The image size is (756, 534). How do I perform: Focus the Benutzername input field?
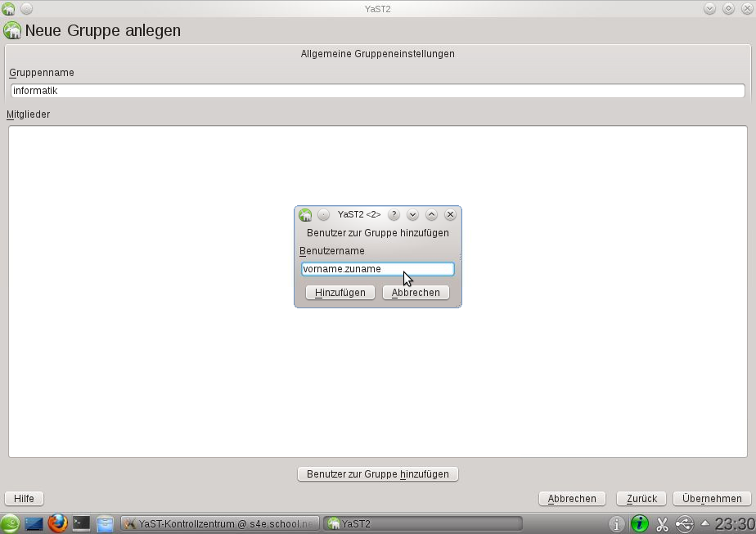tap(377, 269)
